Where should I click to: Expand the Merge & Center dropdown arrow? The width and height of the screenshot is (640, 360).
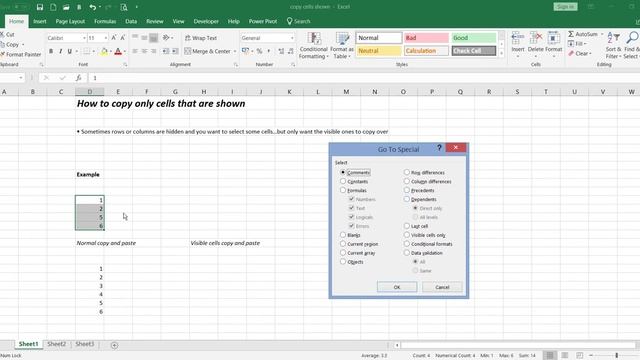pos(235,51)
